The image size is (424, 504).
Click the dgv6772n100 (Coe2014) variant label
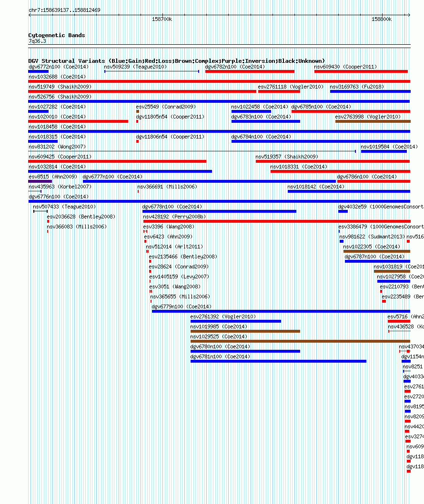pyautogui.click(x=58, y=67)
